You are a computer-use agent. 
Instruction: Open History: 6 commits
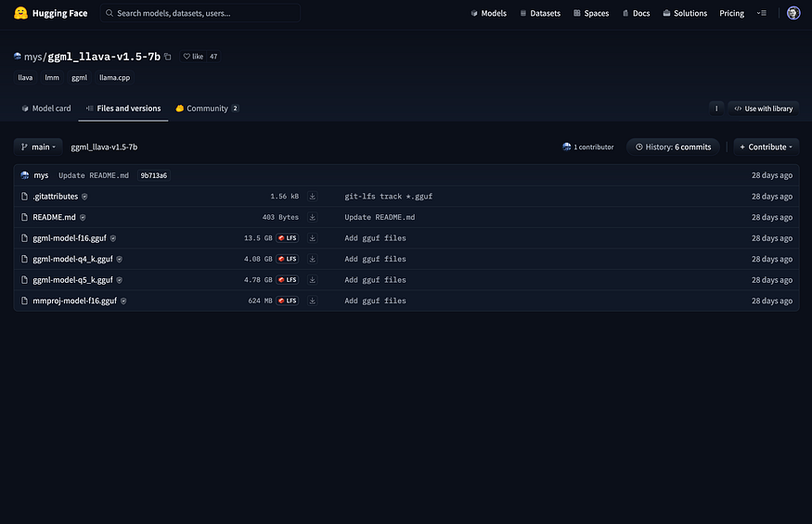673,147
